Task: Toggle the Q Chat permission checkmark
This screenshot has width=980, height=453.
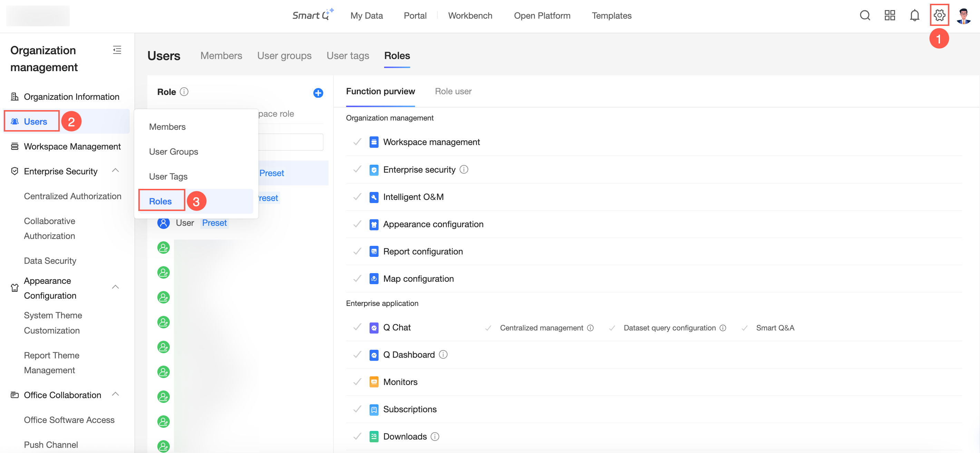Action: click(357, 327)
